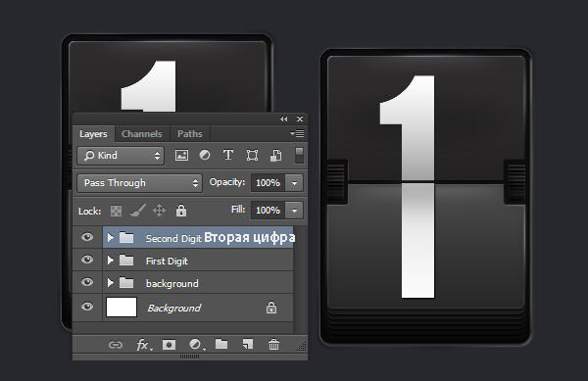588x381 pixels.
Task: Click the Background layer lock icon
Action: 271,308
